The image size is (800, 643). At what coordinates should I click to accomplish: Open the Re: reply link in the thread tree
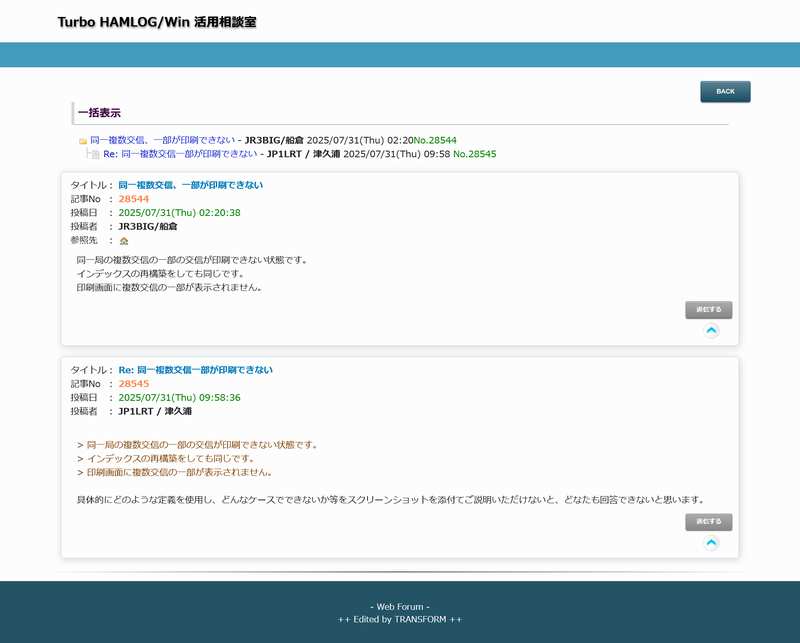pos(180,154)
